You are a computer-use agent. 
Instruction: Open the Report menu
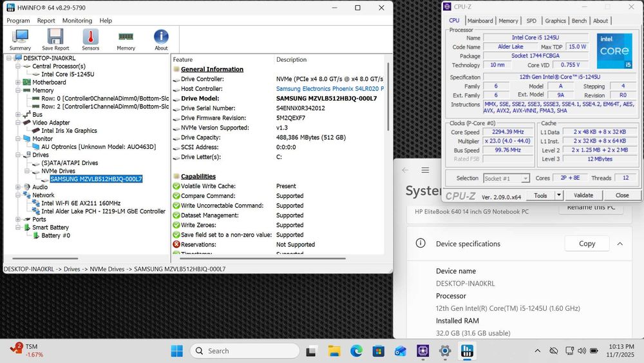tap(46, 21)
